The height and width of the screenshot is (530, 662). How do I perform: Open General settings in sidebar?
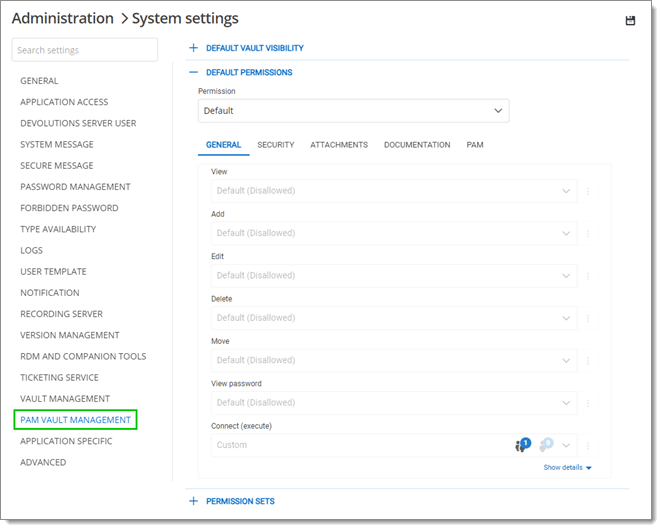pos(39,81)
